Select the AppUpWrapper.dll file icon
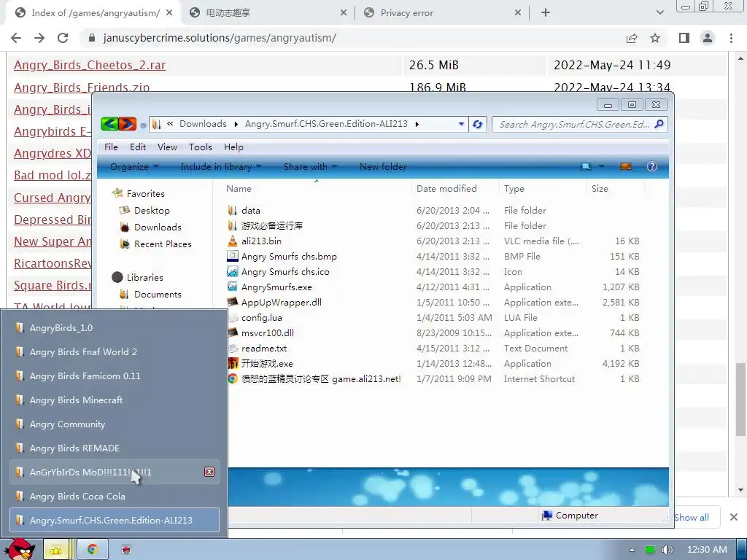The height and width of the screenshot is (560, 747). [232, 302]
